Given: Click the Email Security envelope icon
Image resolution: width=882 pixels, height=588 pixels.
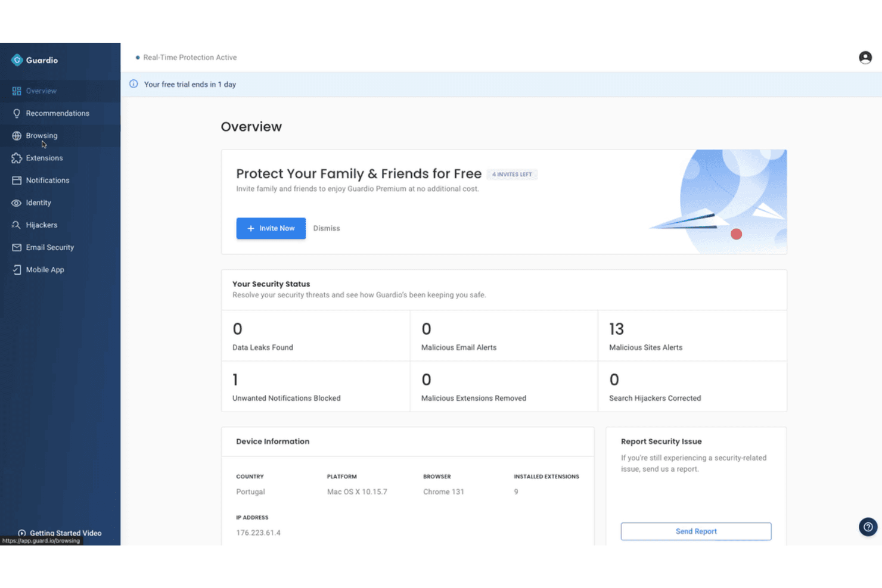Looking at the screenshot, I should coord(17,248).
